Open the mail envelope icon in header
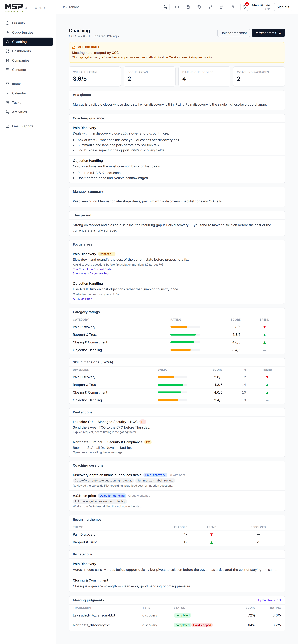Viewport: 298px width, 644px height. click(177, 7)
